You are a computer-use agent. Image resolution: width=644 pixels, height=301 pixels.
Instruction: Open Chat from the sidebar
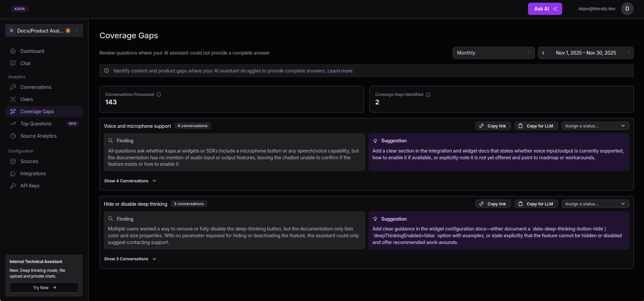pyautogui.click(x=44, y=63)
